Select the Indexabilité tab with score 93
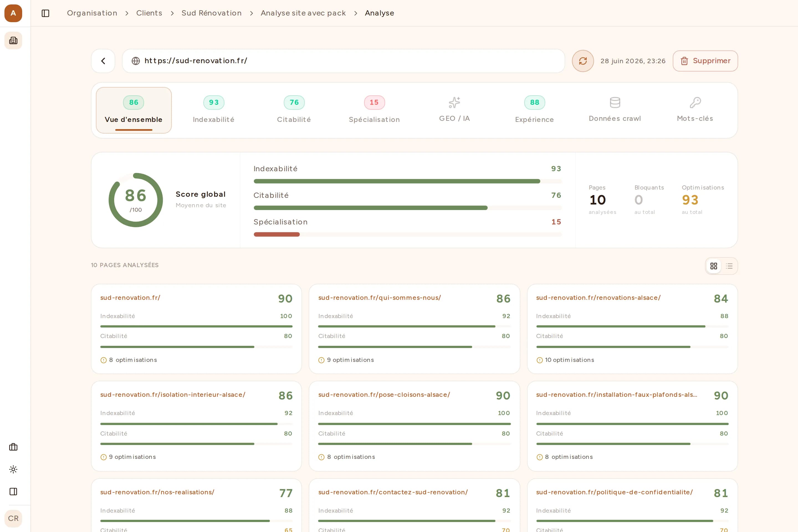 click(214, 110)
